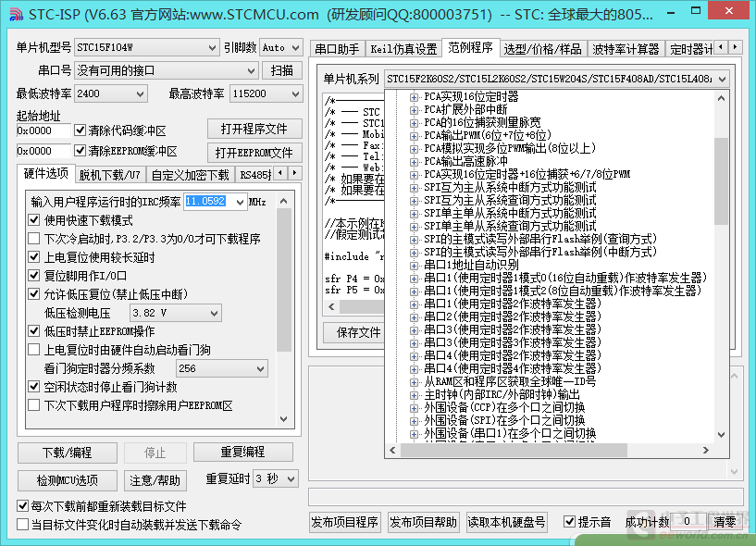The width and height of the screenshot is (756, 546).
Task: Switch to 选型/价格/样品 tab
Action: [x=542, y=49]
